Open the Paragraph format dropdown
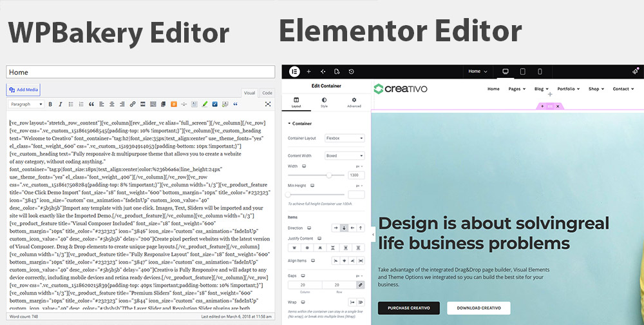644x325 pixels. 26,104
